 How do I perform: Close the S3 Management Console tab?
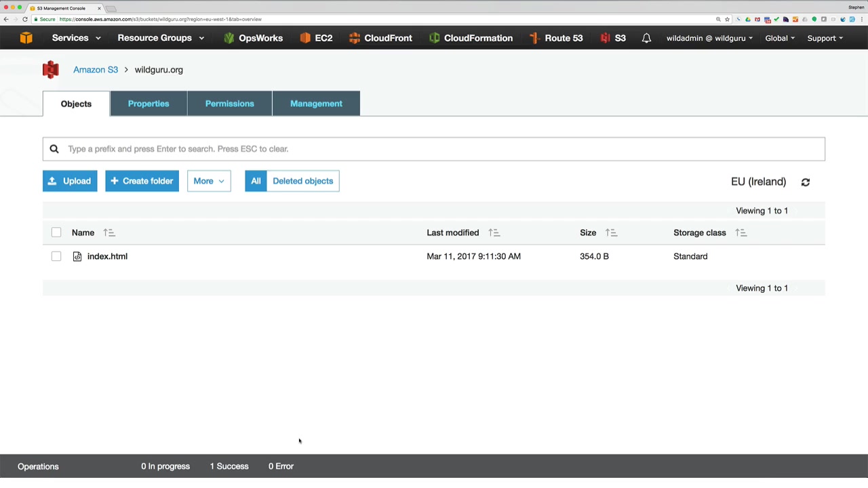coord(99,8)
